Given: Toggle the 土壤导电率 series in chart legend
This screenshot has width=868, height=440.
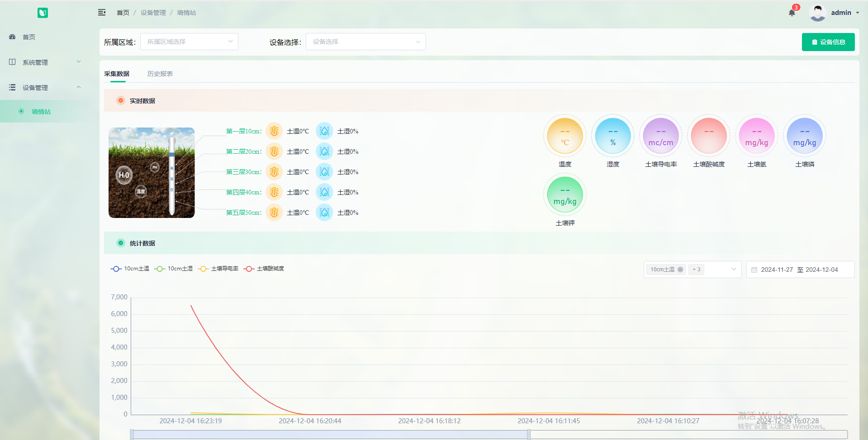Looking at the screenshot, I should [218, 269].
